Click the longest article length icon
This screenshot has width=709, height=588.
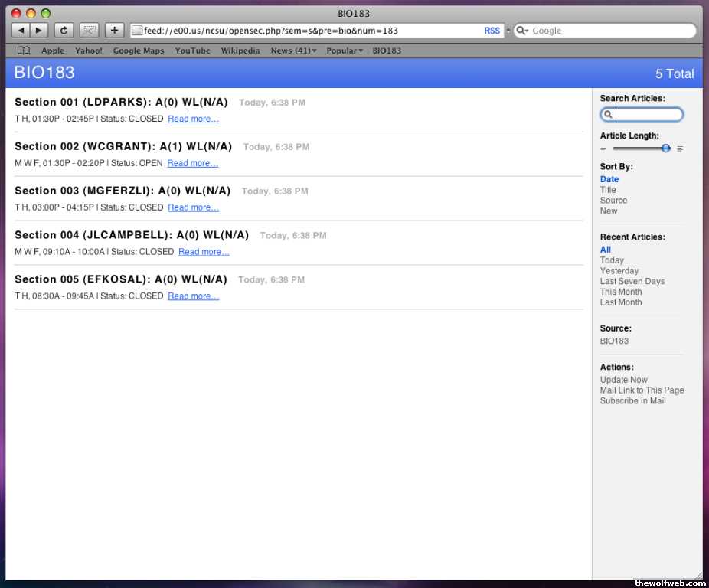coord(680,149)
